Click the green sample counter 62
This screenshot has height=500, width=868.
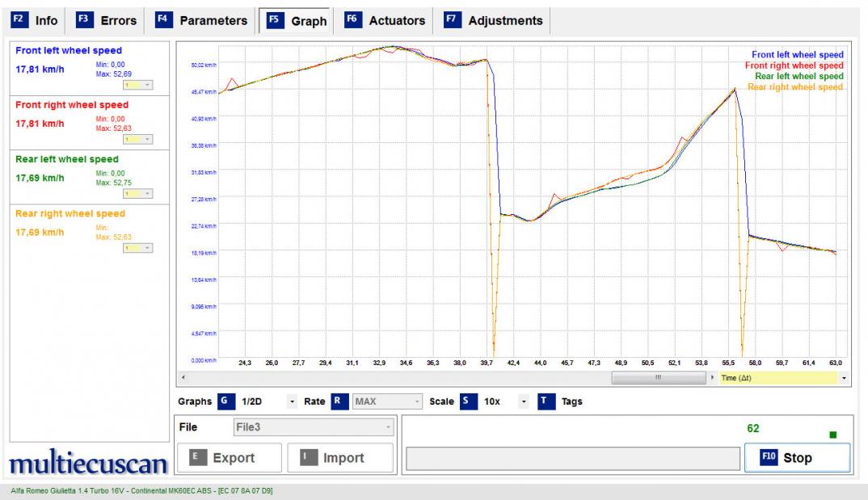pos(753,428)
